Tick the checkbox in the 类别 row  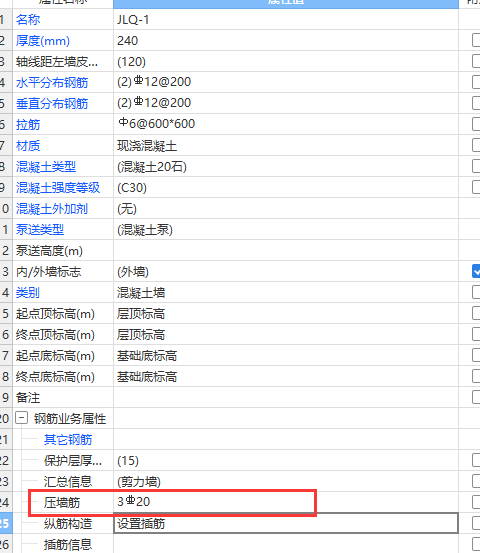point(476,292)
